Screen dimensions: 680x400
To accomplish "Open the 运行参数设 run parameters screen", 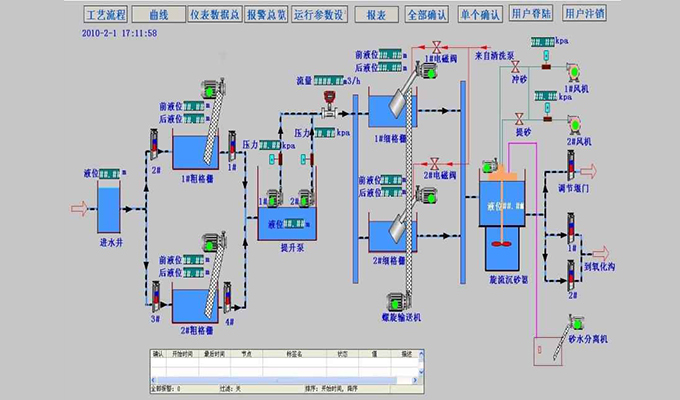I will click(x=319, y=15).
